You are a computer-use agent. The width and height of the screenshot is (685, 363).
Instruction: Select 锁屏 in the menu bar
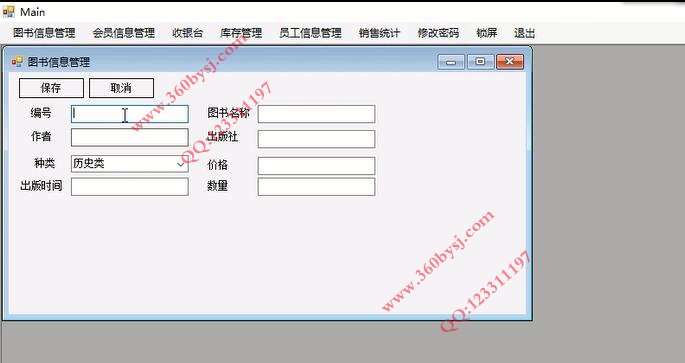point(487,33)
